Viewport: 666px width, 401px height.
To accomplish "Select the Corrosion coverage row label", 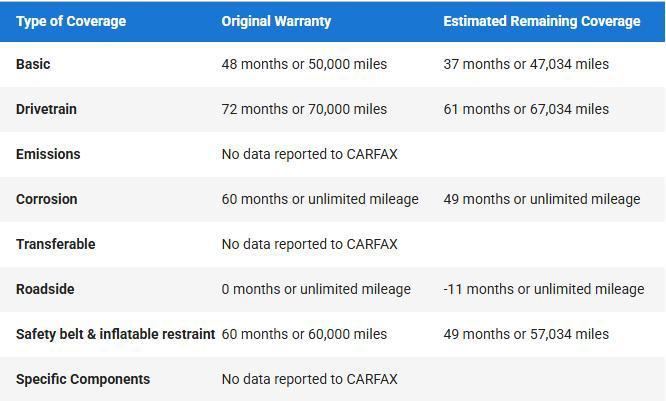I will [x=46, y=199].
